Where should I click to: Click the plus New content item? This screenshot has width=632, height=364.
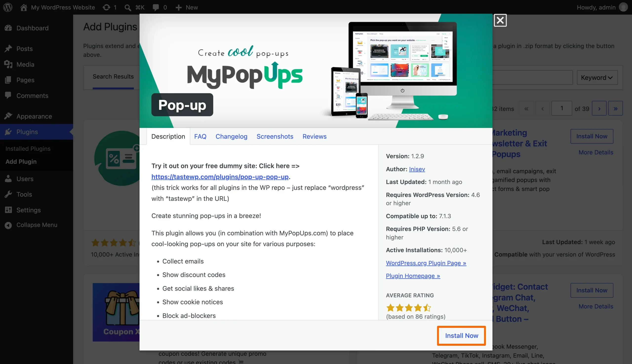(x=187, y=7)
